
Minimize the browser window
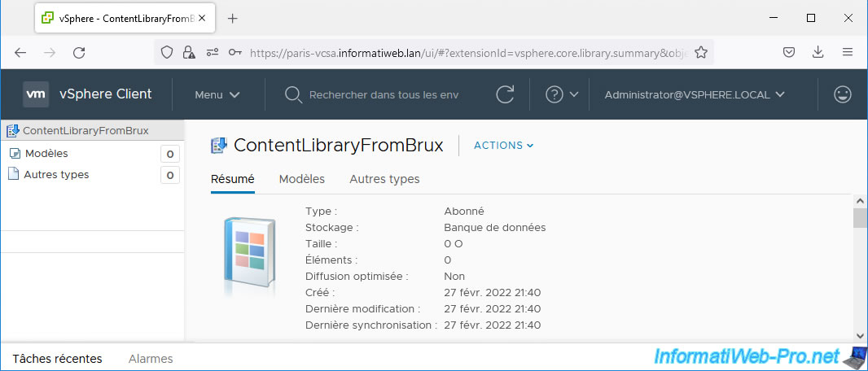[774, 18]
